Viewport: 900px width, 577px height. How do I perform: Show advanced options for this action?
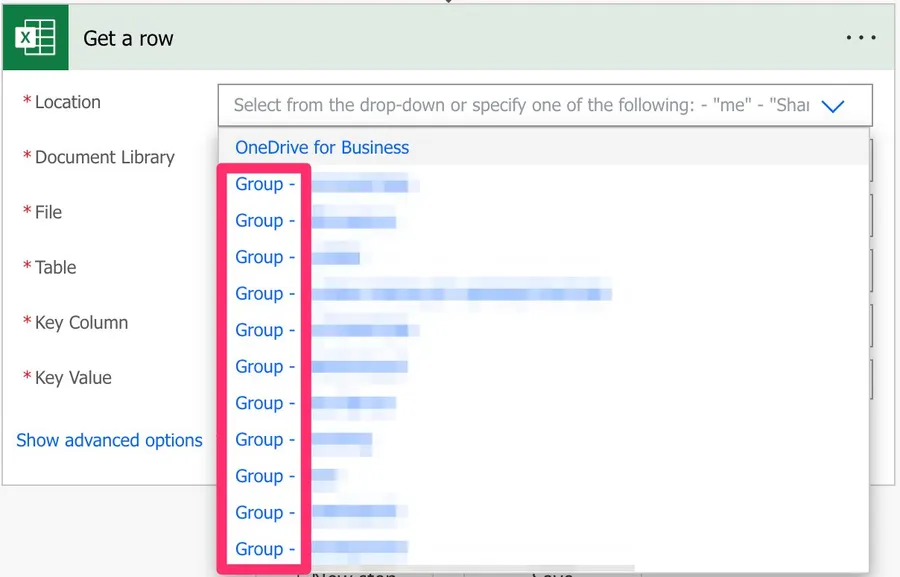tap(109, 440)
